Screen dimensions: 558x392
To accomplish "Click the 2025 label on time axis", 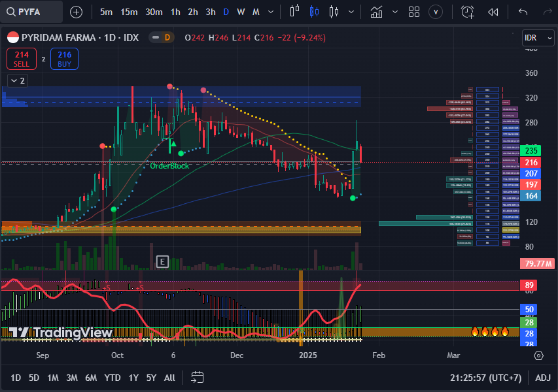I will (308, 355).
